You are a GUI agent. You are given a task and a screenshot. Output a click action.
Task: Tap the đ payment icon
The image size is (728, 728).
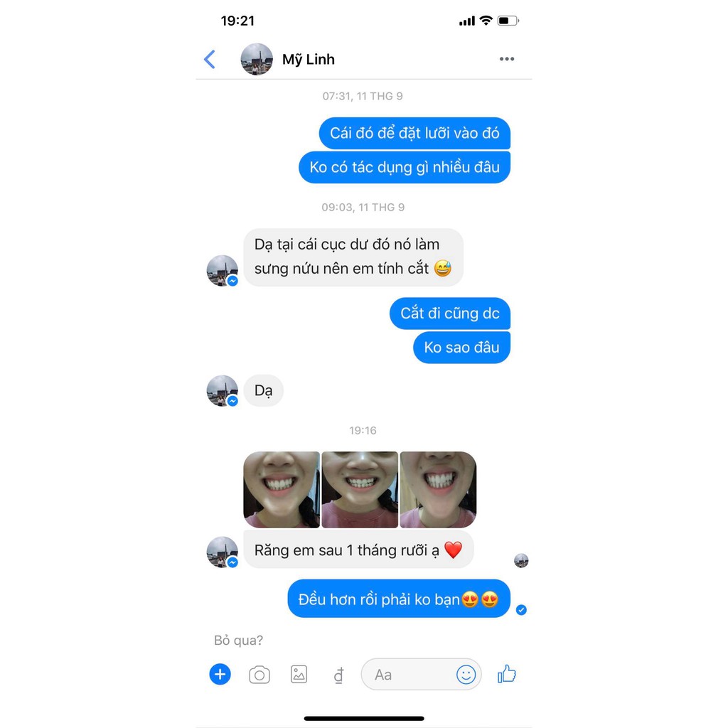339,675
